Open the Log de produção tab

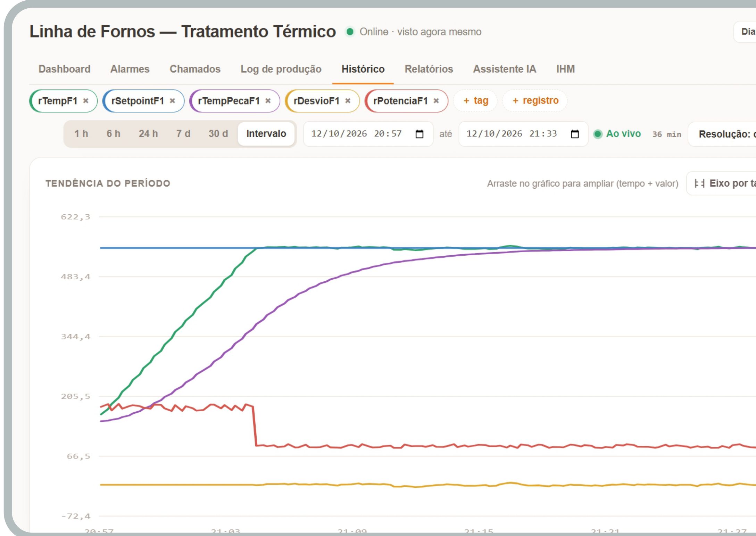281,69
